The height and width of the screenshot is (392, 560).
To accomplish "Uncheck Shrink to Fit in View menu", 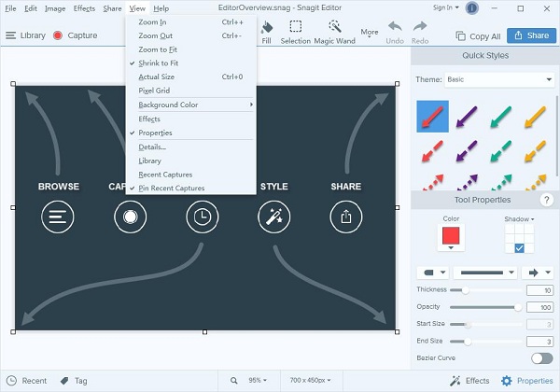I will click(158, 63).
